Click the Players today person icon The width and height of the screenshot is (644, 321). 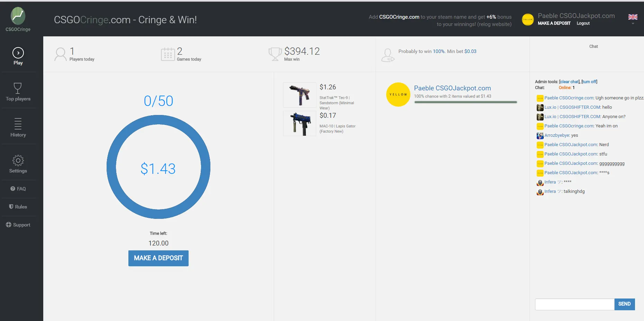[x=61, y=54]
